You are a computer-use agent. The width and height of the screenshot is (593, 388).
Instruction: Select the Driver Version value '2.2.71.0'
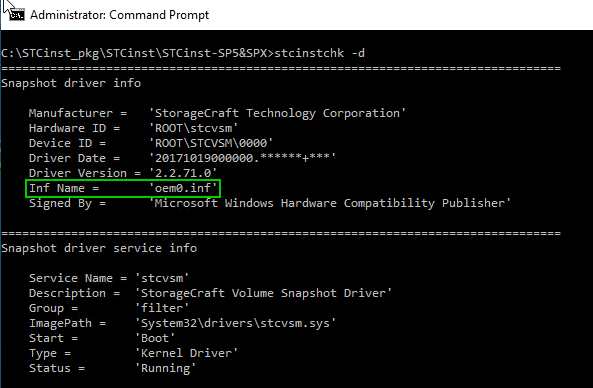(183, 173)
